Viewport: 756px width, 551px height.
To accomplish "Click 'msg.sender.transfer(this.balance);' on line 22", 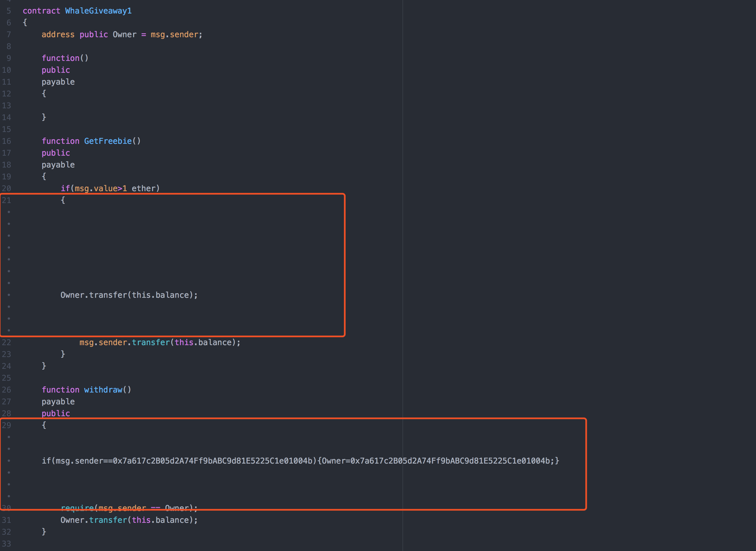I will tap(160, 342).
